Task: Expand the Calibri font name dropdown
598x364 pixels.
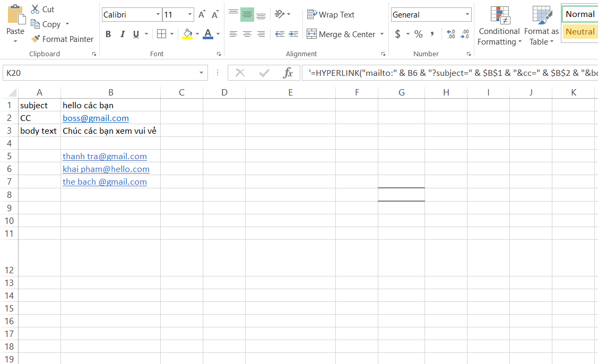Action: pyautogui.click(x=158, y=14)
